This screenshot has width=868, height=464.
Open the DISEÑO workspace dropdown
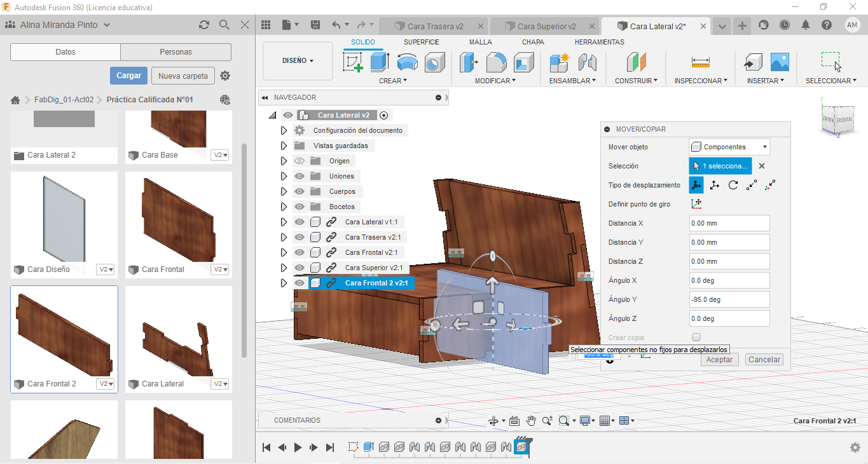tap(298, 61)
